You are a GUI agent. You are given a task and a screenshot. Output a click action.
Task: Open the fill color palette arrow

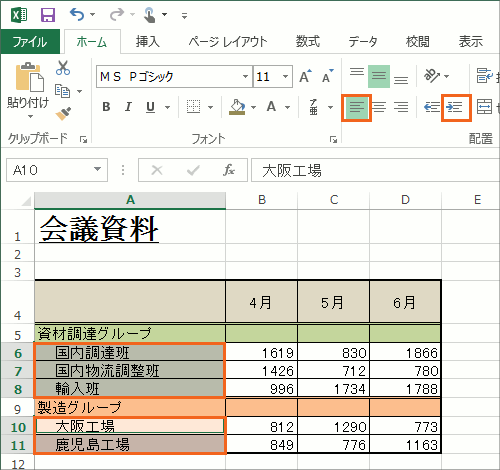click(x=253, y=107)
